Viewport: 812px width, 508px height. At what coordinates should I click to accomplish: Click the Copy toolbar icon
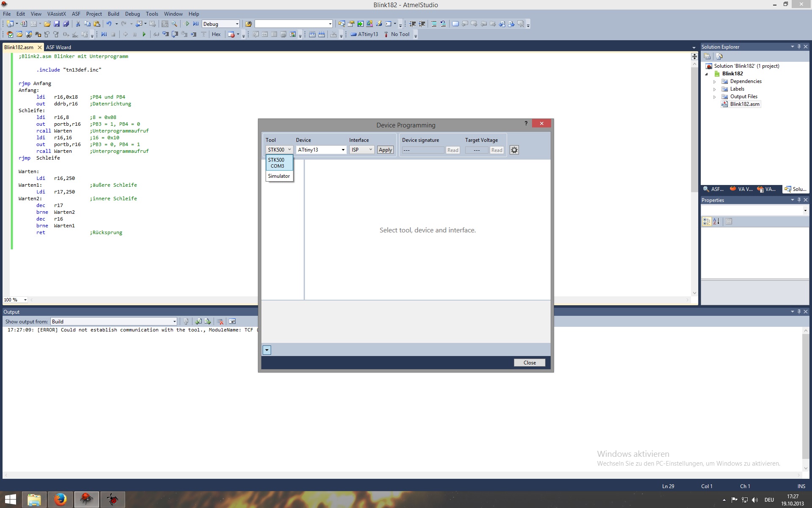click(87, 24)
